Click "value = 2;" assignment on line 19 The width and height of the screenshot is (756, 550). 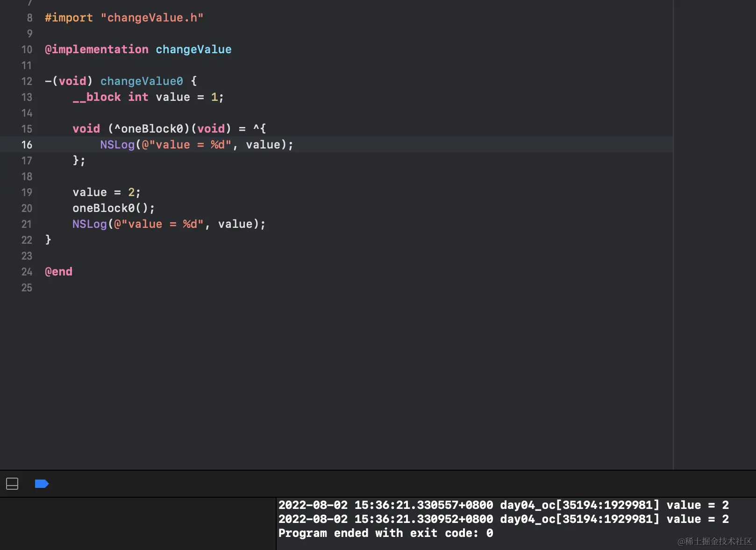[107, 192]
